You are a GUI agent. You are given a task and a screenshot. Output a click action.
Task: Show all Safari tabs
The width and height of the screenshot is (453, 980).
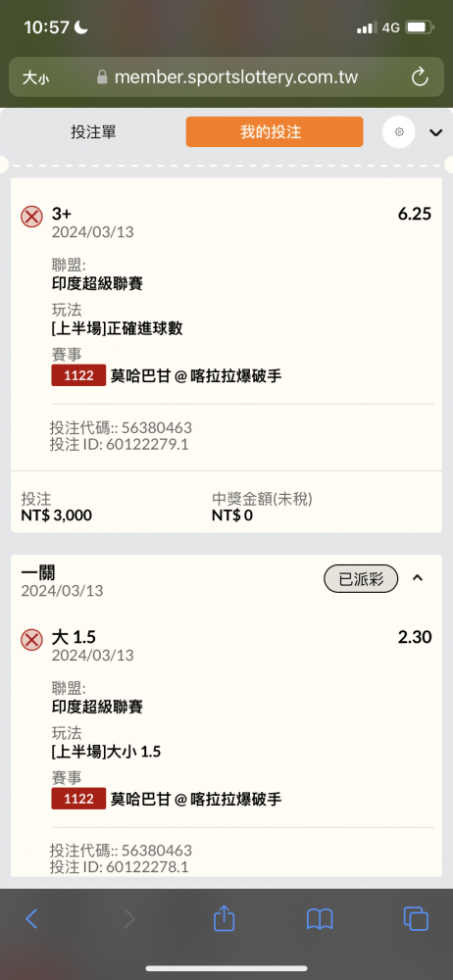pyautogui.click(x=416, y=918)
